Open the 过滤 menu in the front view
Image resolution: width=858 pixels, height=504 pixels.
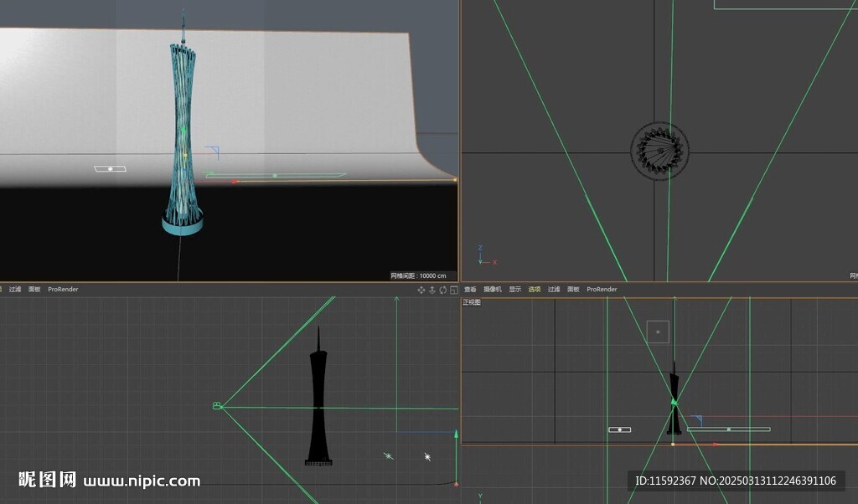pyautogui.click(x=554, y=289)
